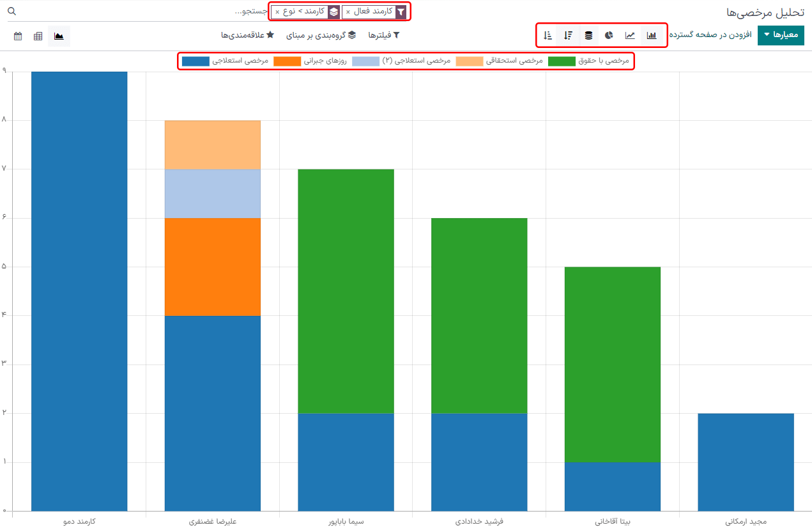Open the معیارها measures dropdown
Screen dimensions: 812x532
pos(781,35)
